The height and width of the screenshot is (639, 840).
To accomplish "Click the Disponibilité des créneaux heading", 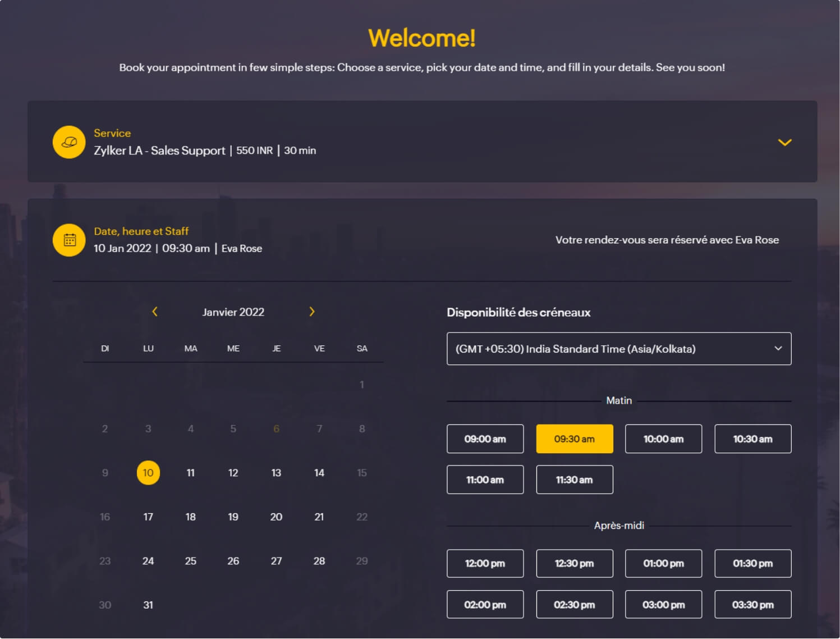I will pos(518,313).
